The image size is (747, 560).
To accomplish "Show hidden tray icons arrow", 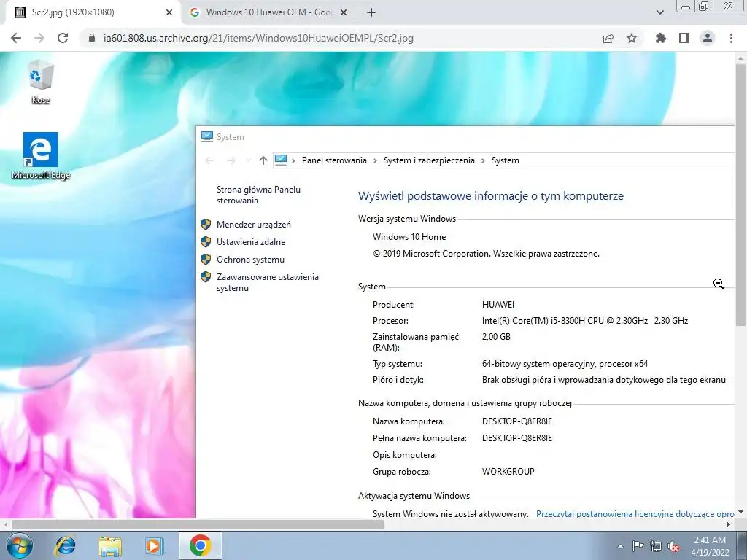I will click(620, 546).
